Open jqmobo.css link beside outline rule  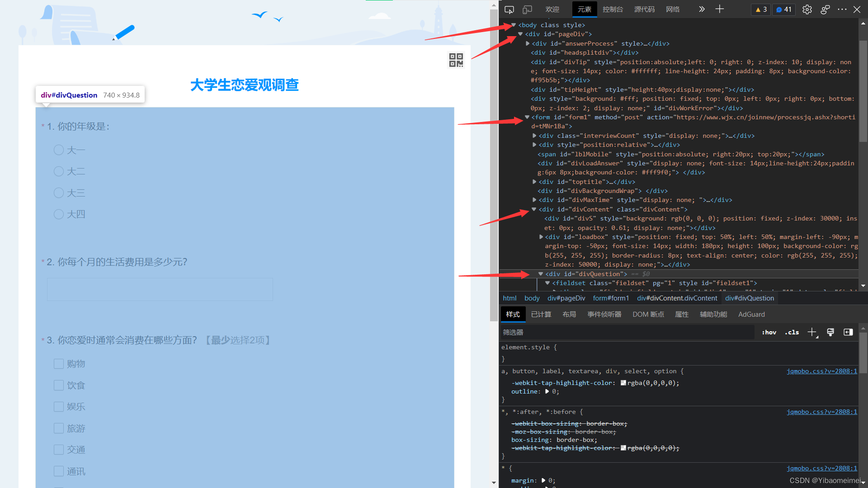(x=821, y=371)
